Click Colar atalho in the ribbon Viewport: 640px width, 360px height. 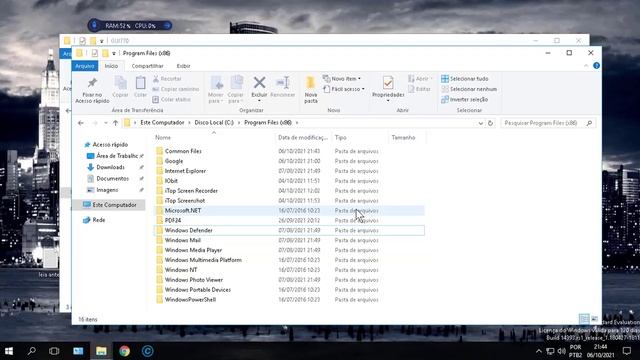pyautogui.click(x=171, y=99)
